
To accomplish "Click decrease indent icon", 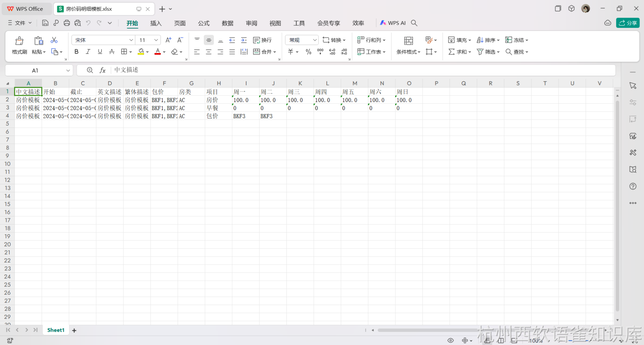I will (x=232, y=40).
